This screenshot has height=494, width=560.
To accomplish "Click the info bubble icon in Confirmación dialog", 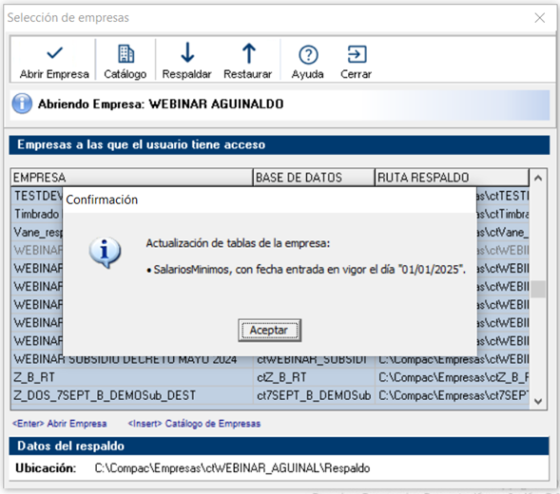I will tap(105, 253).
